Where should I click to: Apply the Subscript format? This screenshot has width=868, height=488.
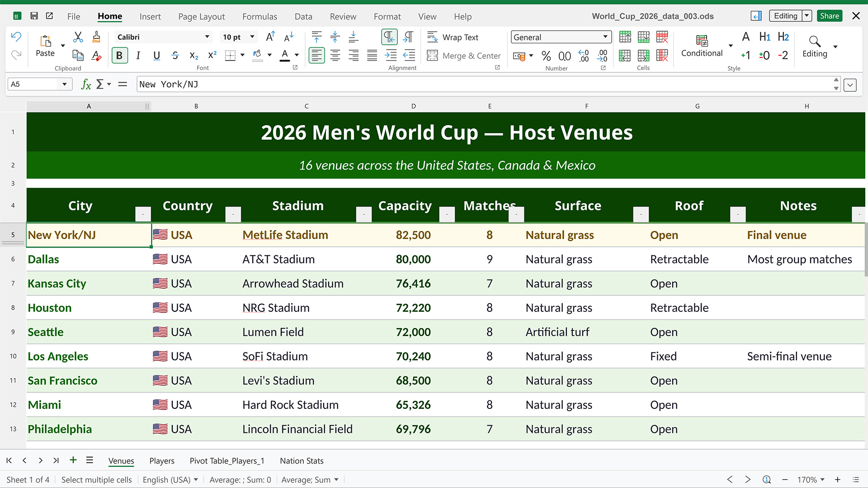click(x=194, y=56)
